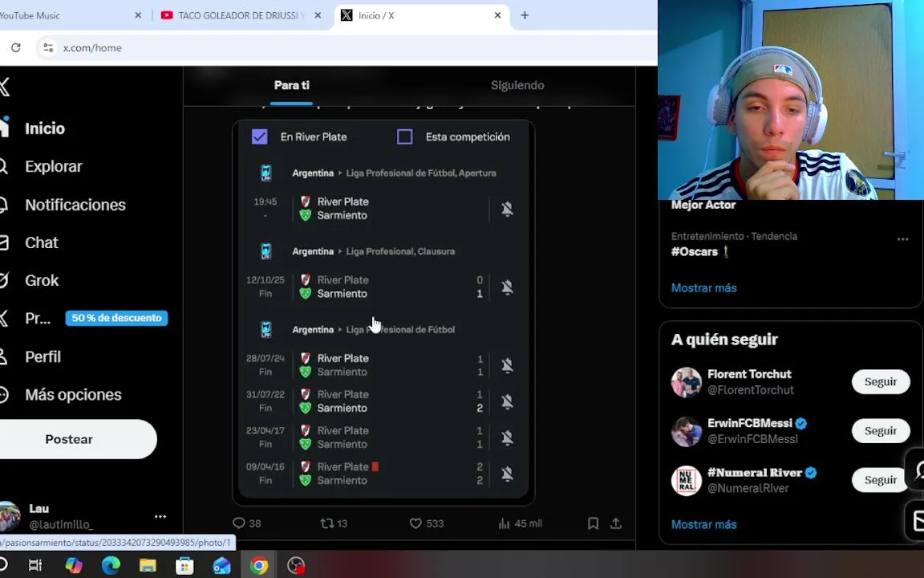Toggle the Esta competición checkbox
This screenshot has width=924, height=578.
(405, 136)
